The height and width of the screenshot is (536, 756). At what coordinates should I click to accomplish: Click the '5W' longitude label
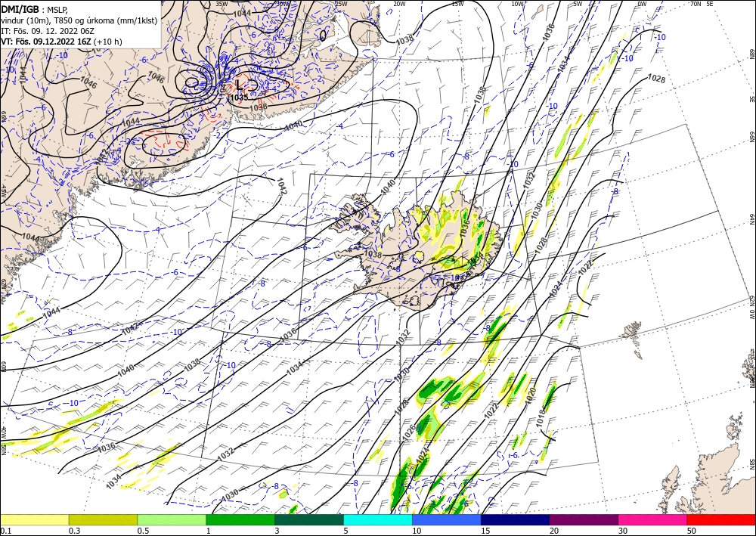578,4
